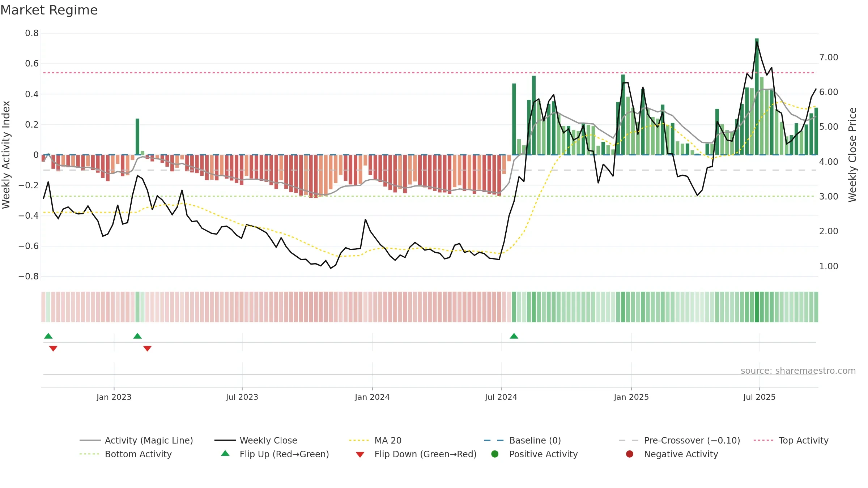Screen dimensions: 868x488
Task: Click the light green Bottom Activity legend sample
Action: pos(89,454)
